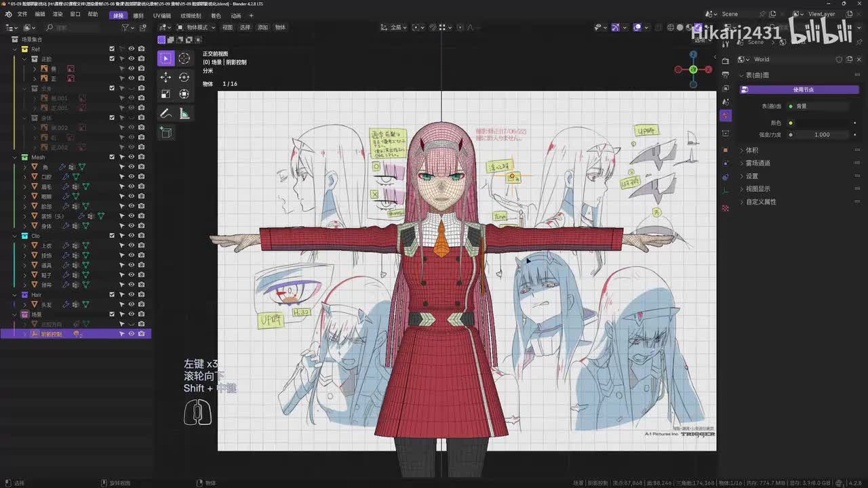
Task: Open the World properties tab icon
Action: point(726,116)
